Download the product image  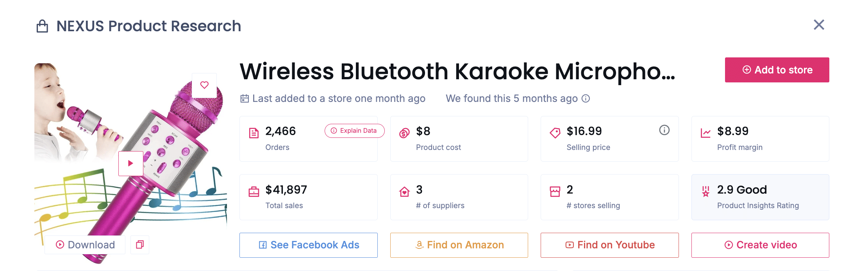pyautogui.click(x=85, y=245)
